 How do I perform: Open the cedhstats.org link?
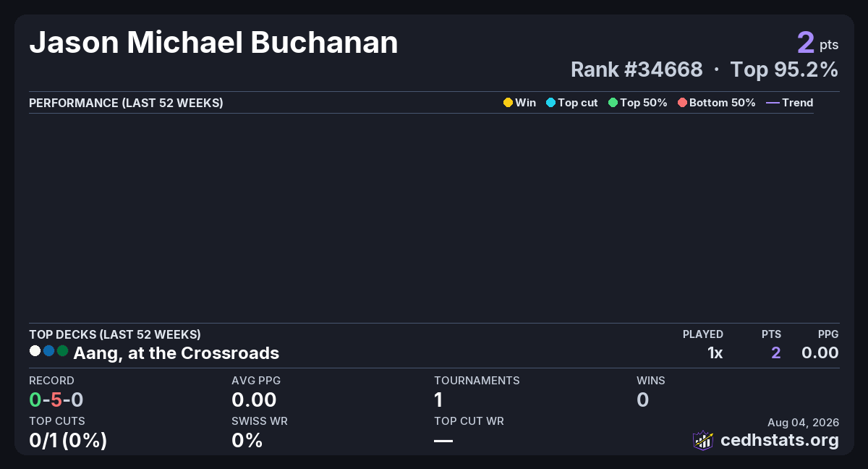(x=780, y=440)
